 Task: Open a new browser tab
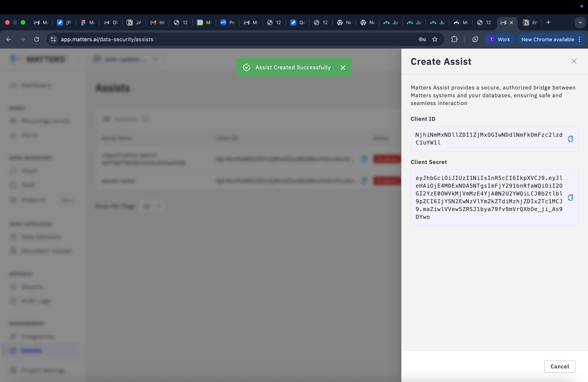coord(548,22)
